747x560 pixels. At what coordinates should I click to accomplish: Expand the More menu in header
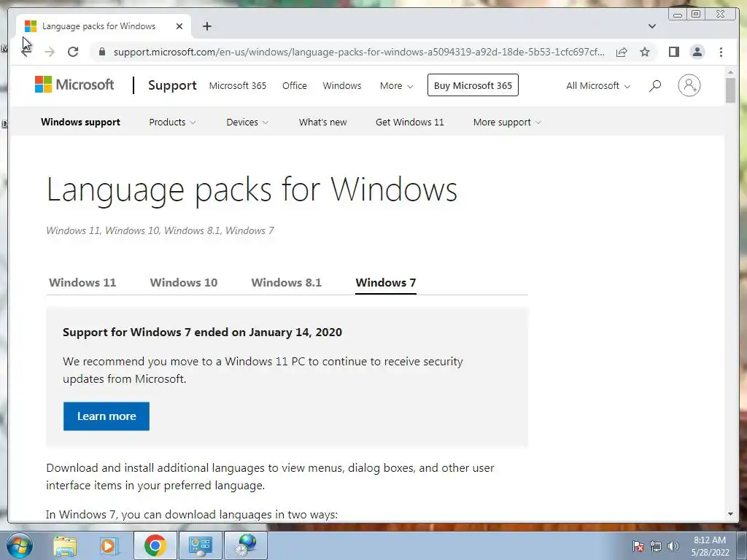(x=396, y=86)
